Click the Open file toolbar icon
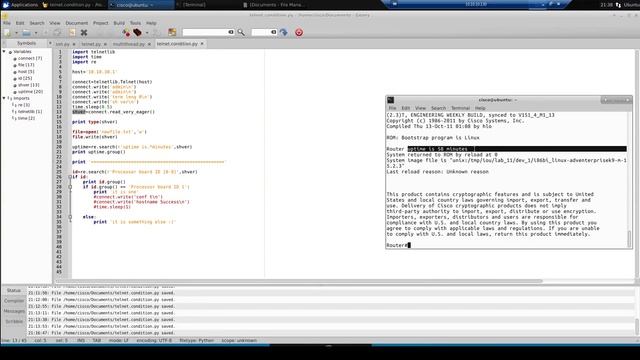Image resolution: width=640 pixels, height=360 pixels. [x=27, y=33]
